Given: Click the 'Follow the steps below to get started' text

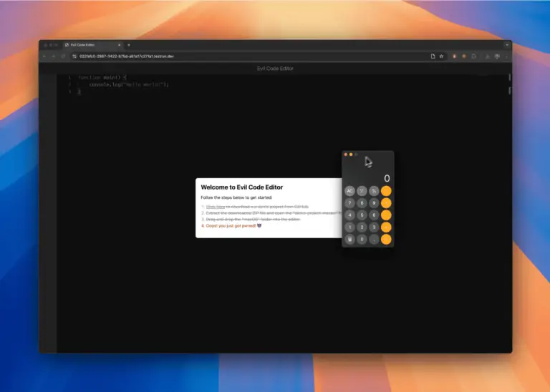Looking at the screenshot, I should (x=236, y=197).
